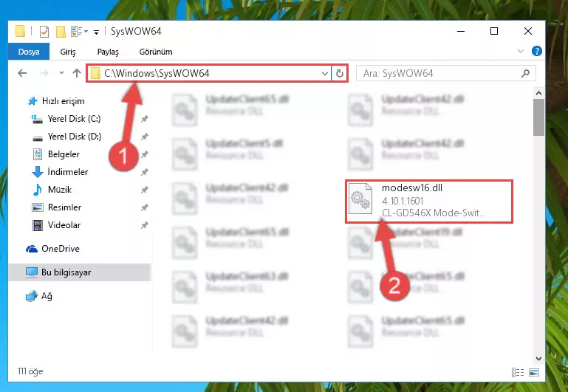Select Hızlı erişim in the navigation pane
Screen dimensions: 568x392
point(63,101)
